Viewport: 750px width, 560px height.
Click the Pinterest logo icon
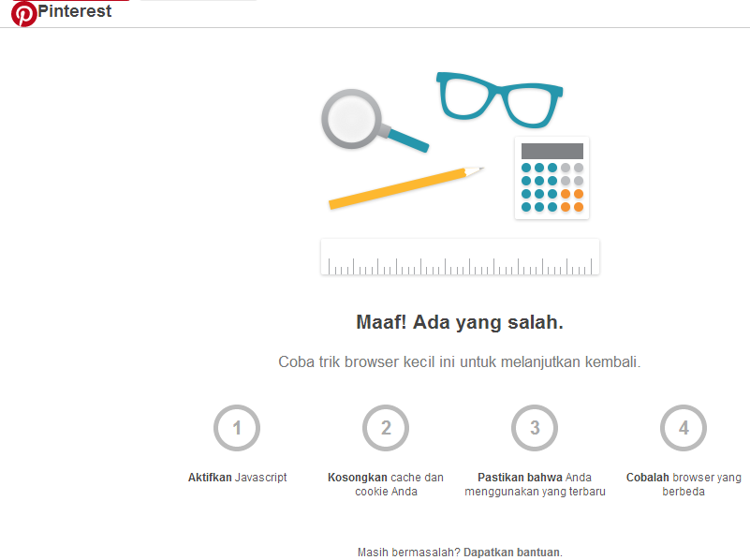click(x=24, y=14)
